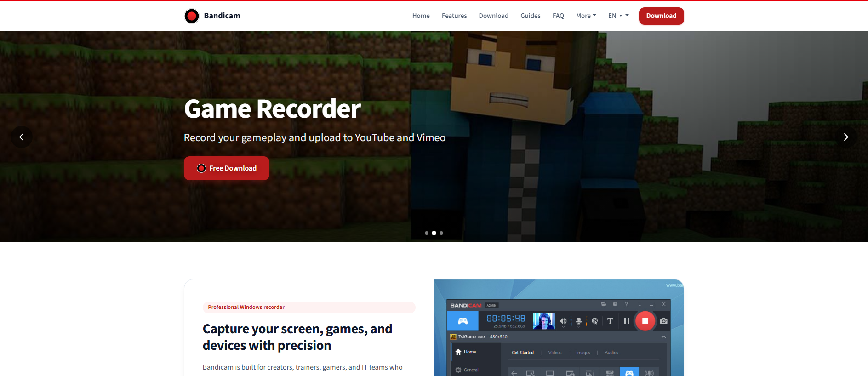This screenshot has width=868, height=376.
Task: Click the folder icon in app image title bar
Action: tap(604, 304)
